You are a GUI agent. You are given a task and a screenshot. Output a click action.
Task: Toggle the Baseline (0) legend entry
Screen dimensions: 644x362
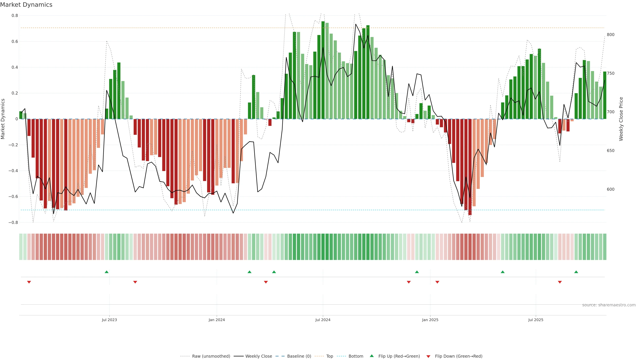(299, 356)
